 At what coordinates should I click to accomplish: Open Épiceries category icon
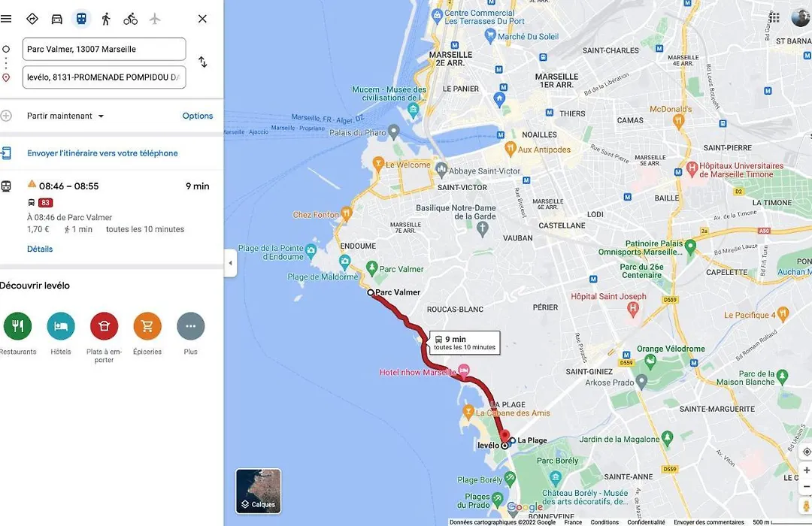point(147,326)
